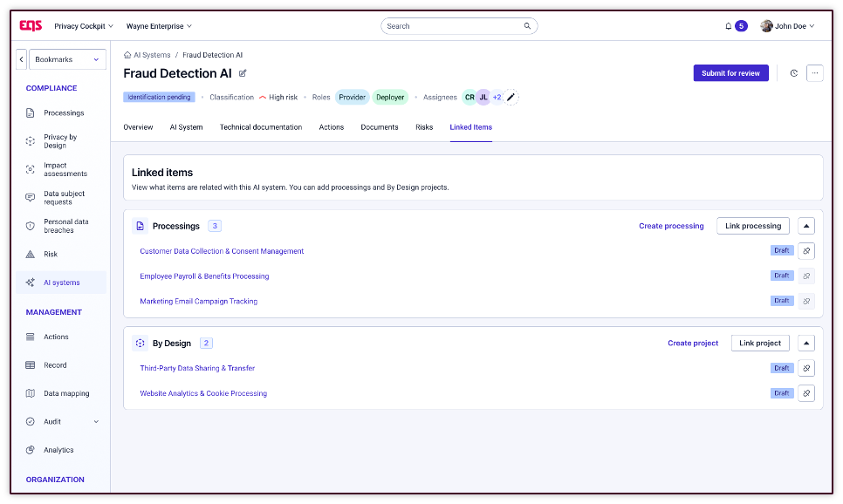Open Data subject requests
Image resolution: width=843 pixels, height=504 pixels.
pos(61,198)
